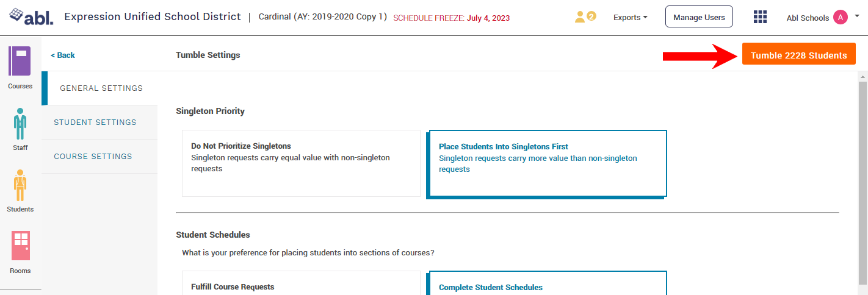Select Place Students Into Singletons First
Screen dimensions: 868x295
click(x=548, y=163)
